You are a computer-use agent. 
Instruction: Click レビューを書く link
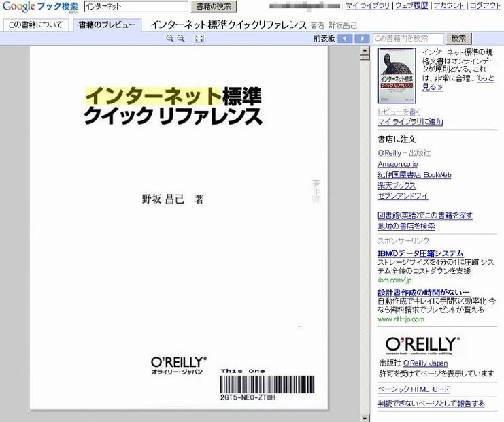[x=399, y=112]
